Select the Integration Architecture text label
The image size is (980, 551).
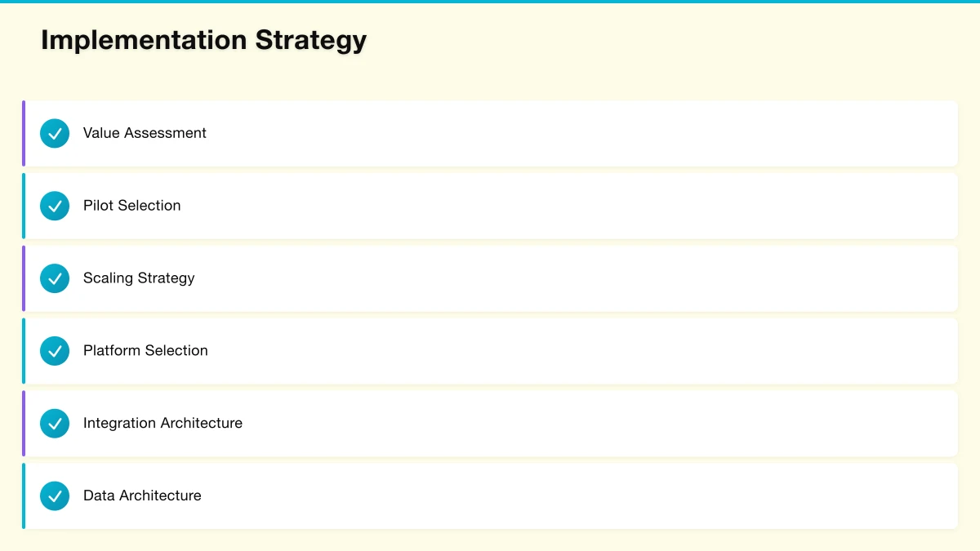coord(163,424)
